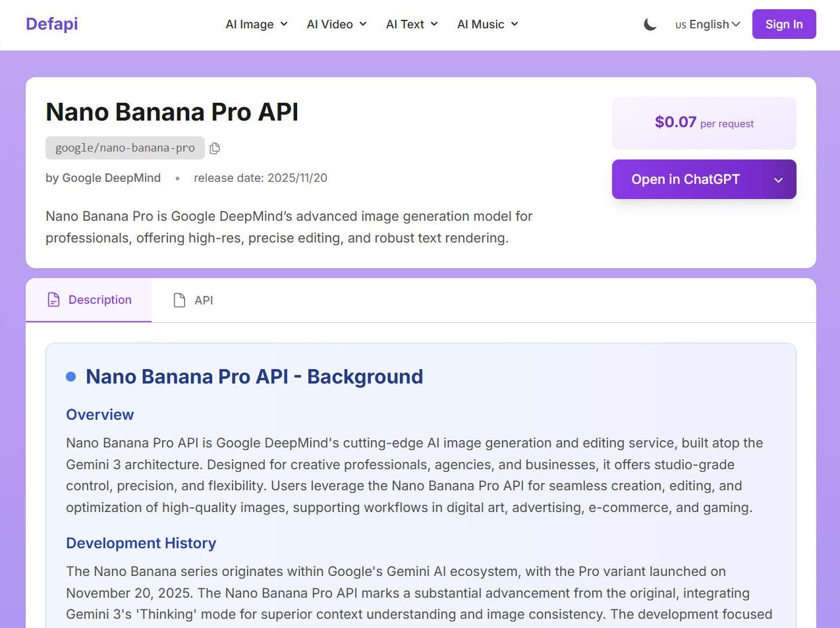Click the Google DeepMind author link
The height and width of the screenshot is (628, 840).
pyautogui.click(x=111, y=178)
